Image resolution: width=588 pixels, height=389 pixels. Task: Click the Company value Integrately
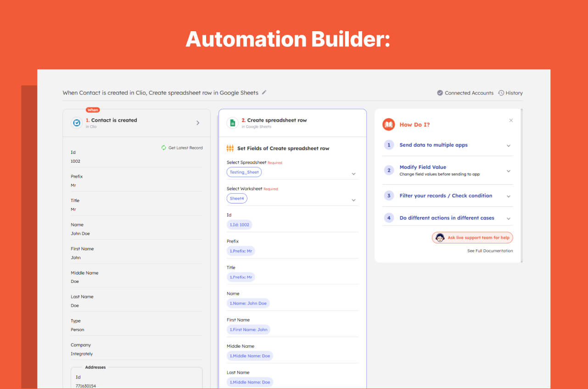tap(82, 354)
